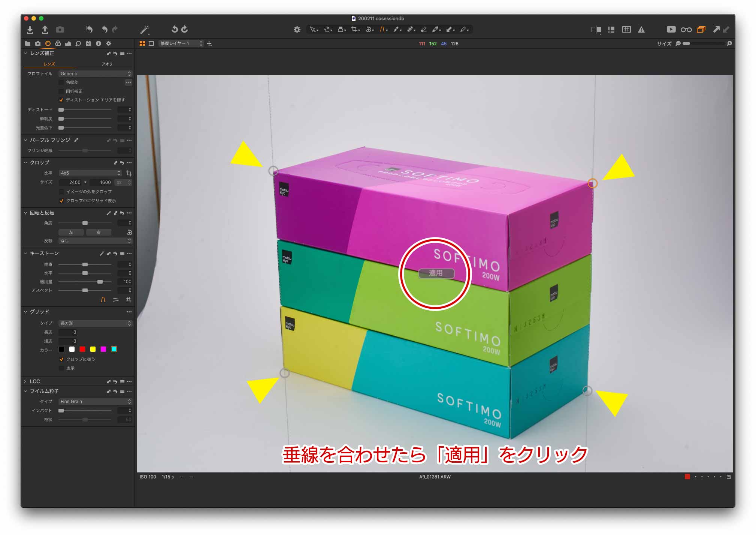Select the orange Keystone cursor tool
Screen dimensions: 756x535
384,29
